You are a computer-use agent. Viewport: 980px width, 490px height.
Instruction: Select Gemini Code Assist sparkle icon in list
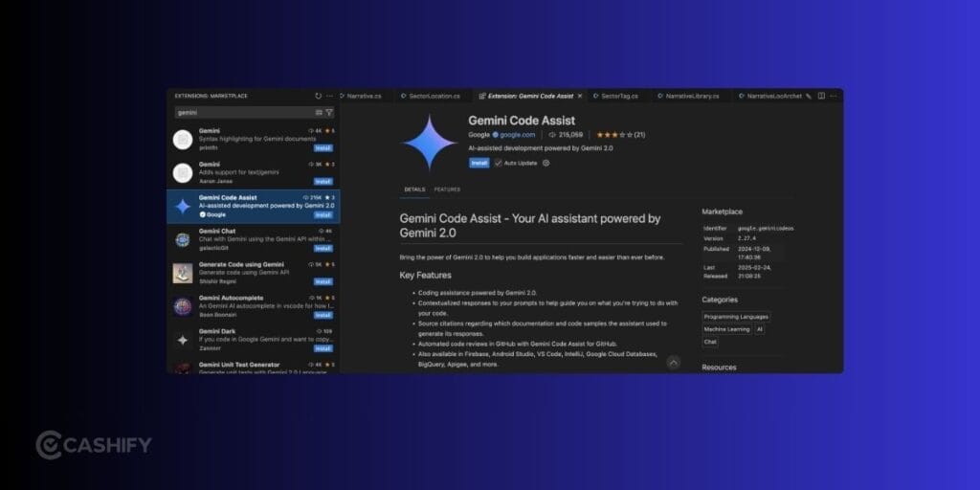point(183,207)
